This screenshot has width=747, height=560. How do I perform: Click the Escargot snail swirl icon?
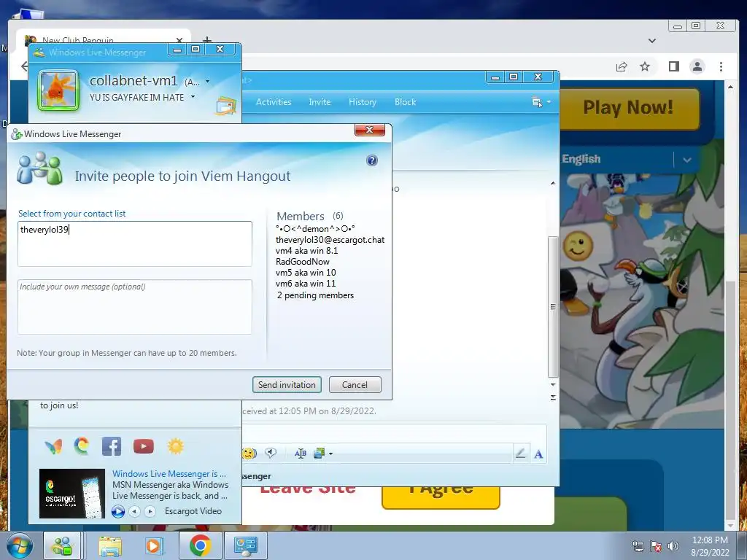point(82,446)
